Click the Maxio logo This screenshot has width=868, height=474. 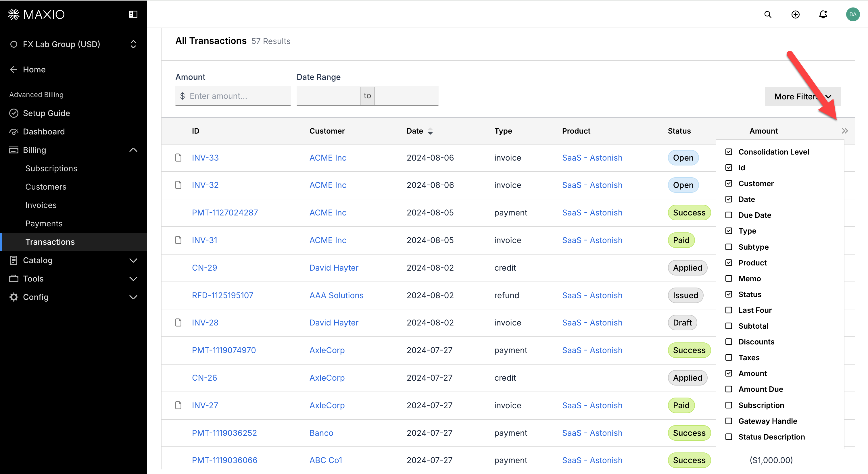(36, 14)
